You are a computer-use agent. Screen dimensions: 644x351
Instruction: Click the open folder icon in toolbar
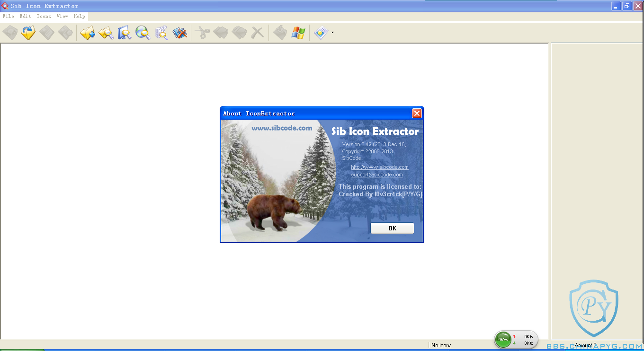coord(28,33)
